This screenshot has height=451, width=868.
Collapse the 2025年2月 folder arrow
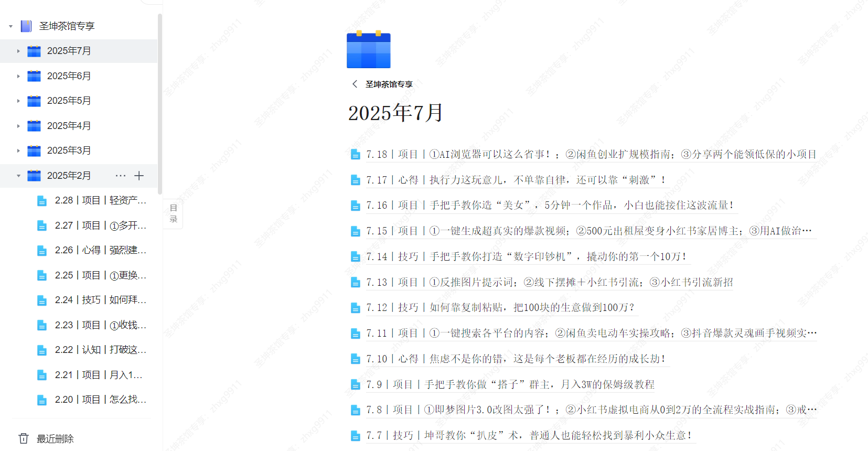(x=18, y=176)
